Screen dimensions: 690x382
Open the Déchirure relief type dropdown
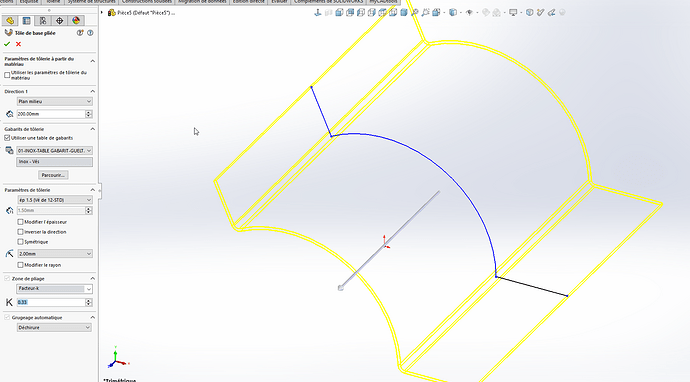coord(55,327)
